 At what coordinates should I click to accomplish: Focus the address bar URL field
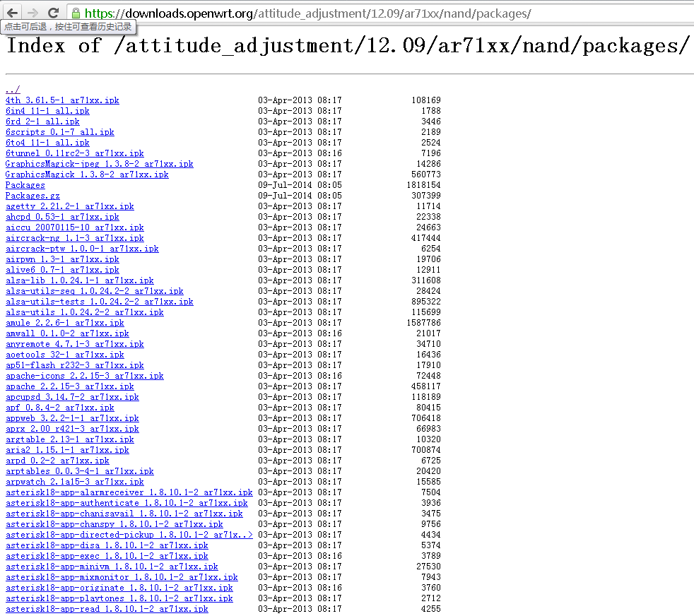381,13
